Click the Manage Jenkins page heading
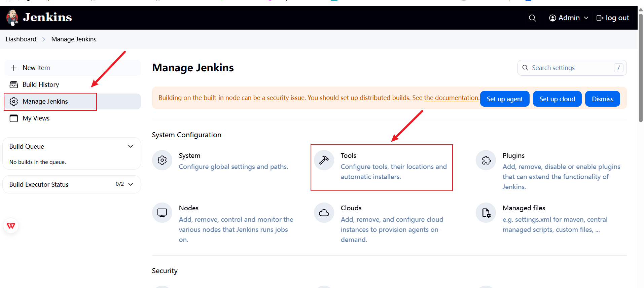Viewport: 644px width, 288px height. coord(193,68)
